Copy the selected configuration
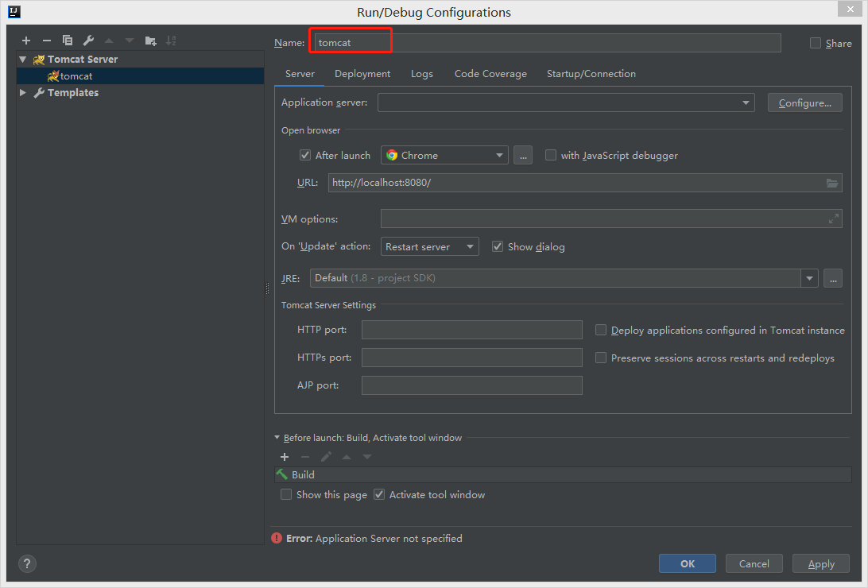 point(68,41)
